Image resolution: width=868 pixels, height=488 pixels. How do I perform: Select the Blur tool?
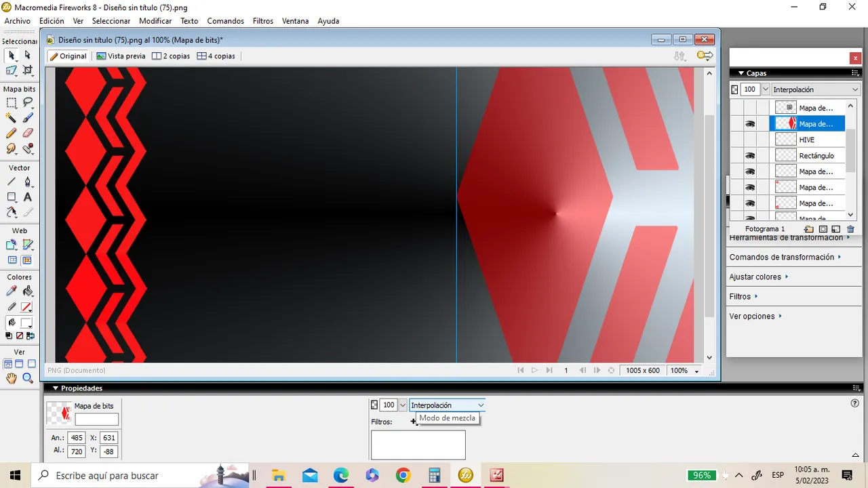12,148
